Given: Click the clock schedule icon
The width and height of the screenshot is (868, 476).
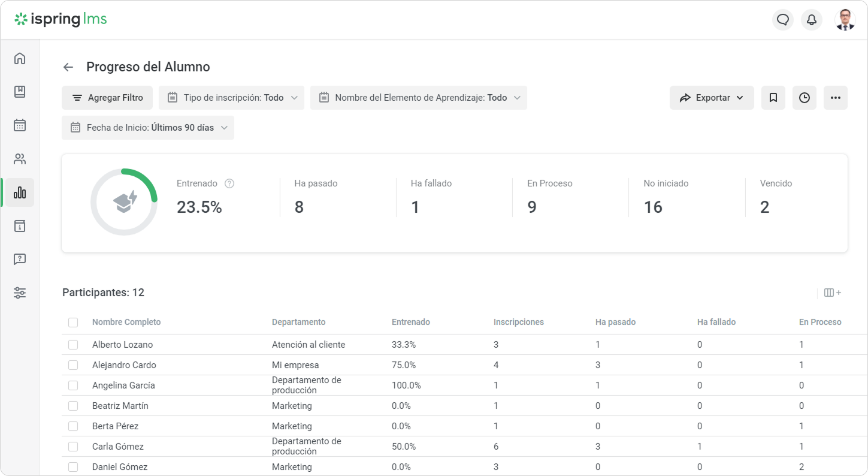Looking at the screenshot, I should point(805,98).
